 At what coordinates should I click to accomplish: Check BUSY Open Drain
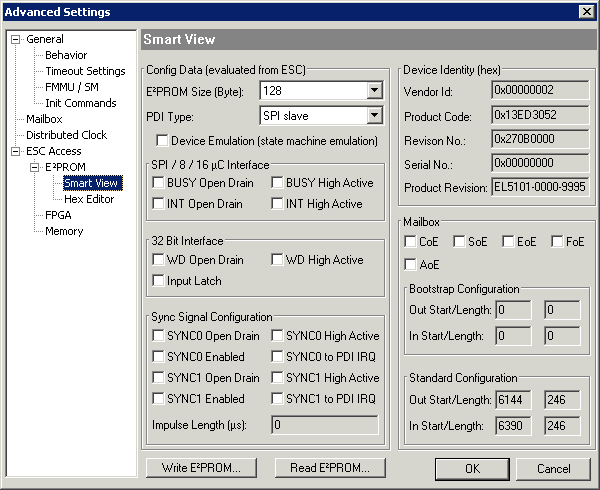(x=158, y=182)
